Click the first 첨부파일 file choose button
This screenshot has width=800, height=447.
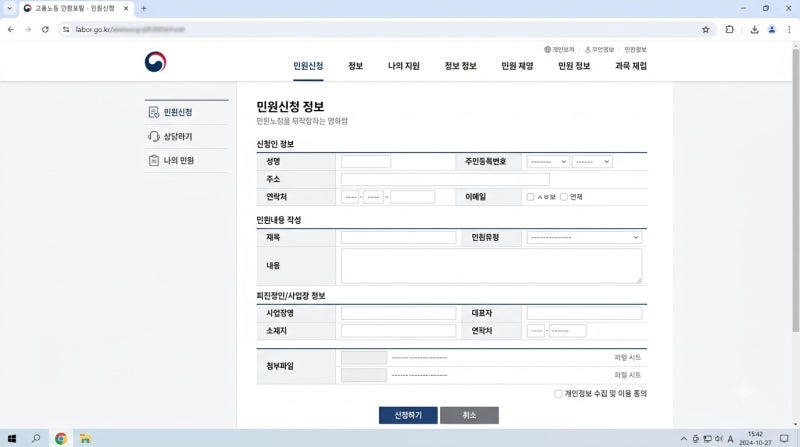tap(364, 358)
